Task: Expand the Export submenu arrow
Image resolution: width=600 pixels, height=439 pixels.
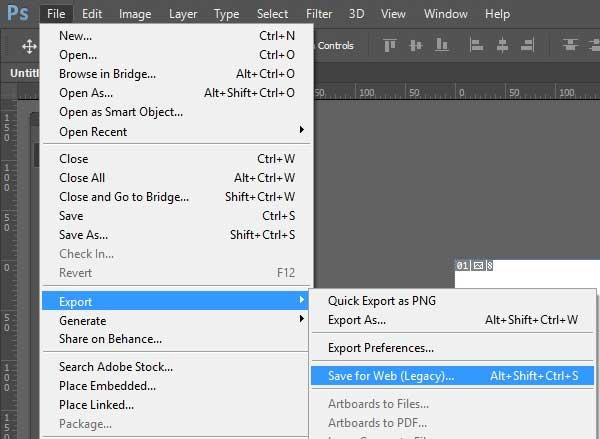Action: 302,300
